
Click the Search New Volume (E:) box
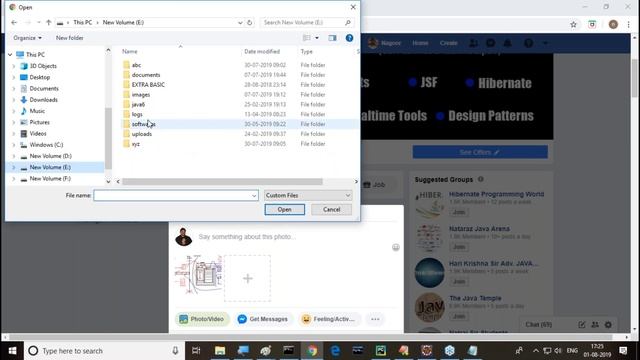coord(306,22)
